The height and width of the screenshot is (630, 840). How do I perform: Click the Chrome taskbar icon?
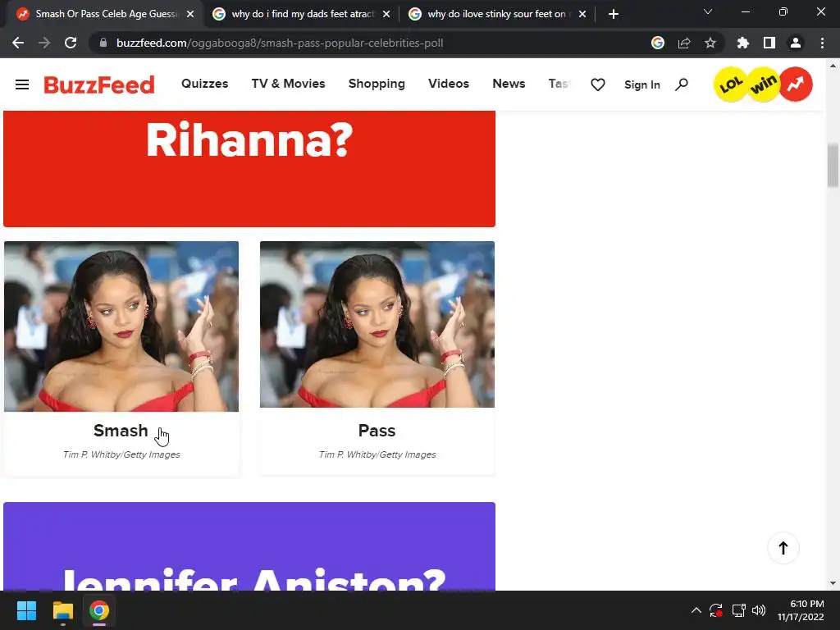click(x=99, y=610)
